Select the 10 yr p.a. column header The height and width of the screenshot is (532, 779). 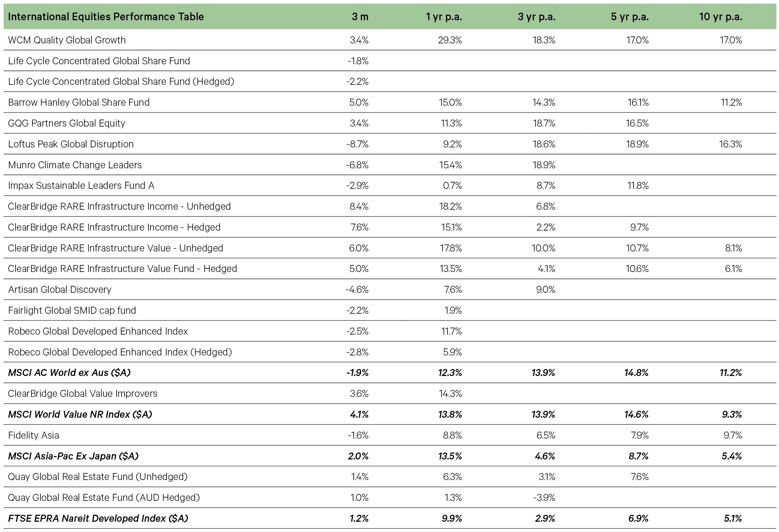click(720, 17)
